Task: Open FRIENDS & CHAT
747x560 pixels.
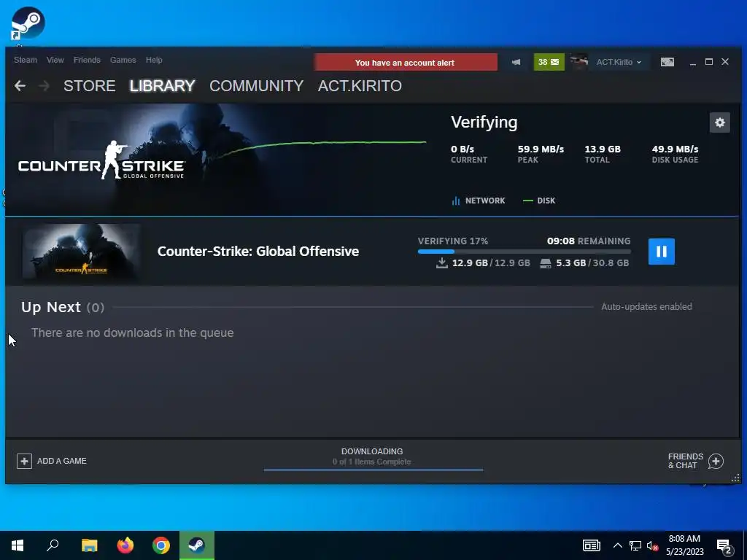Action: [695, 461]
